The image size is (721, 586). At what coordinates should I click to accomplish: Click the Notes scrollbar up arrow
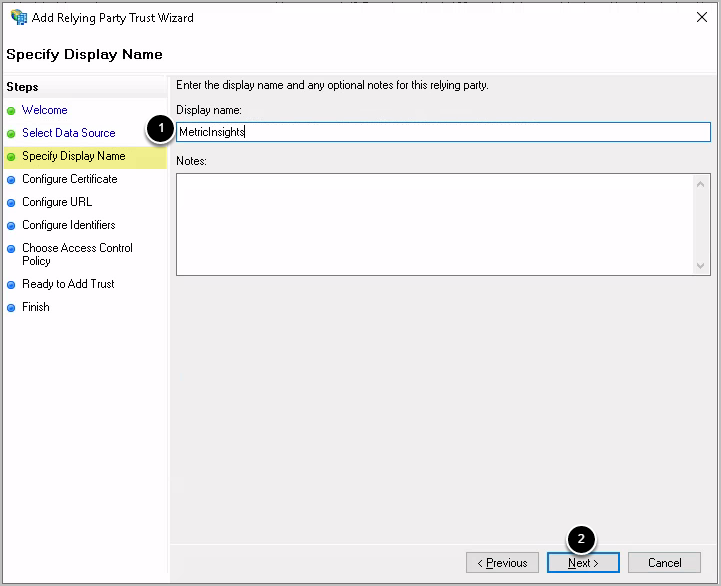point(700,184)
